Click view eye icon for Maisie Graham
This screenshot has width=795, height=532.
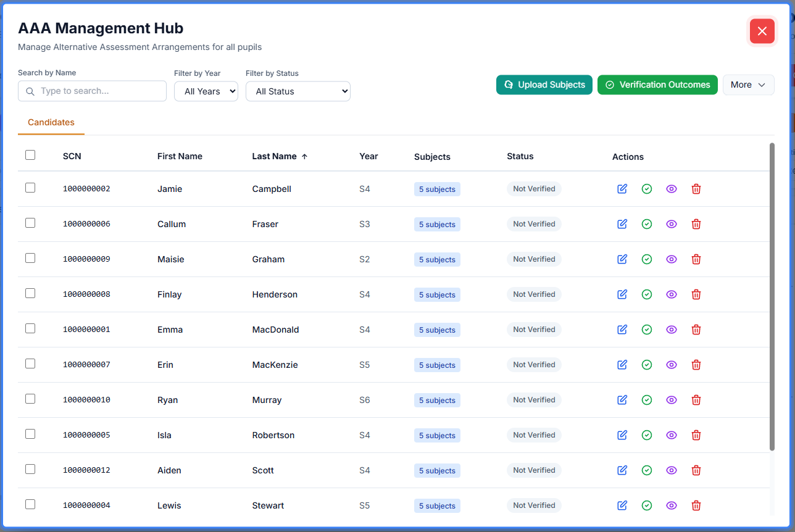point(672,259)
